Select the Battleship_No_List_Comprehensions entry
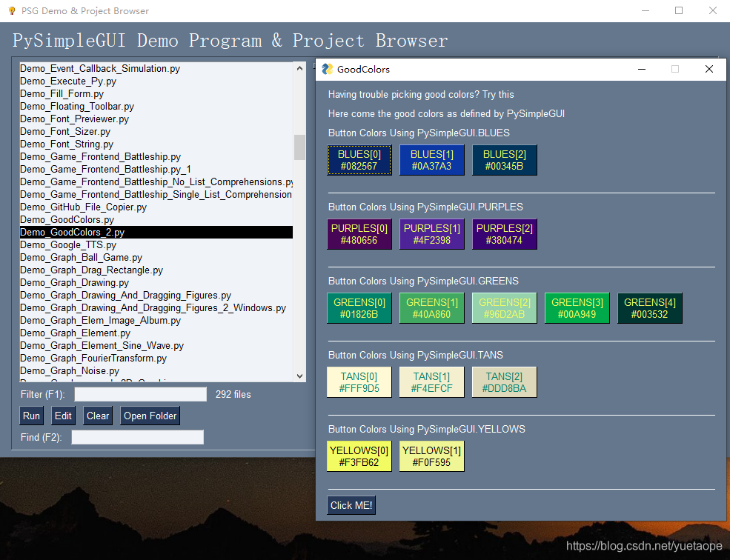Image resolution: width=730 pixels, height=560 pixels. [156, 181]
